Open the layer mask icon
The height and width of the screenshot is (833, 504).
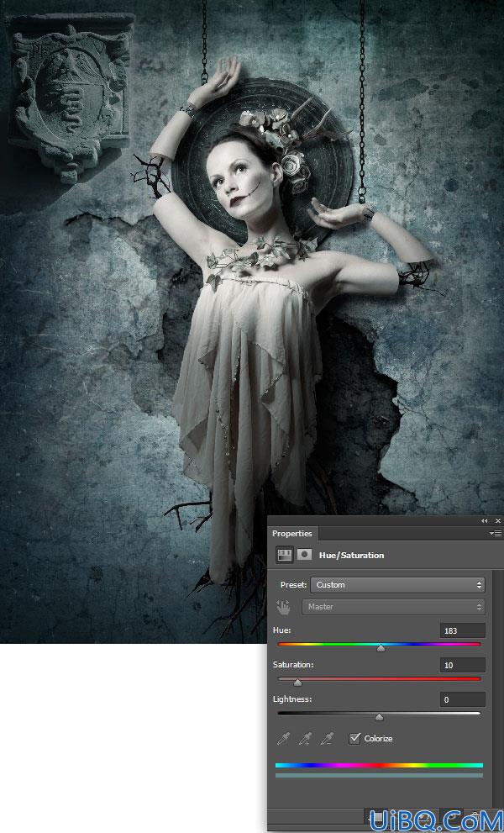[304, 555]
